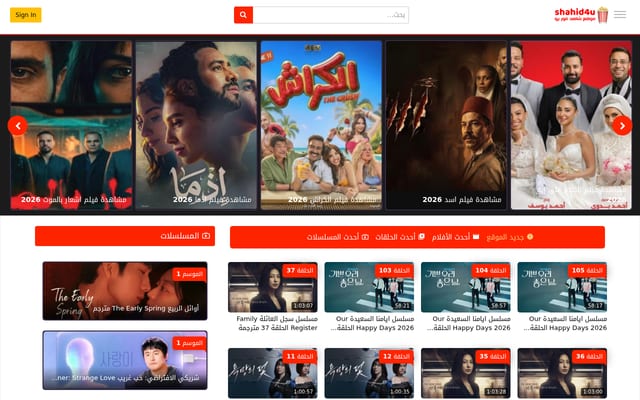Screen dimensions: 640x400
Task: Click the shahid4u popcorn logo
Action: 581,15
